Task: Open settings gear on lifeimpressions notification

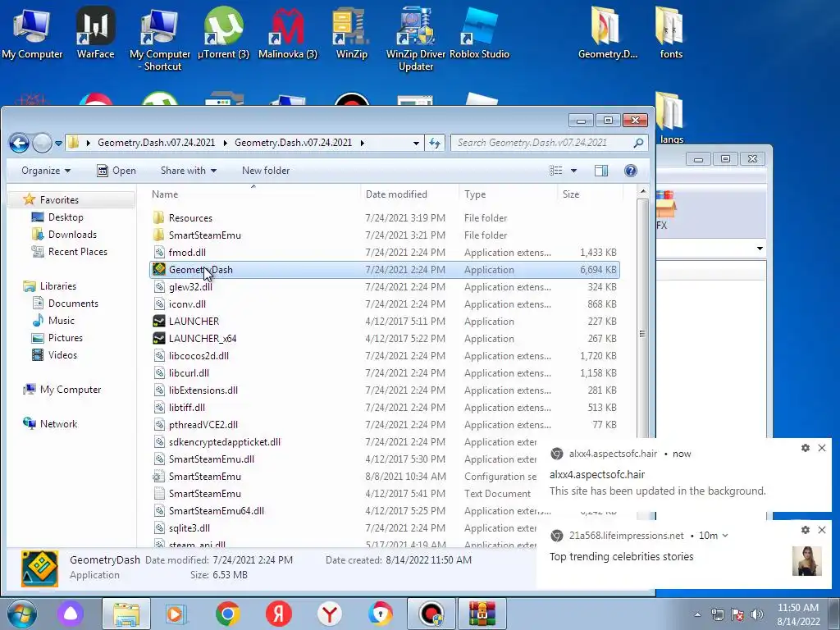Action: 806,530
